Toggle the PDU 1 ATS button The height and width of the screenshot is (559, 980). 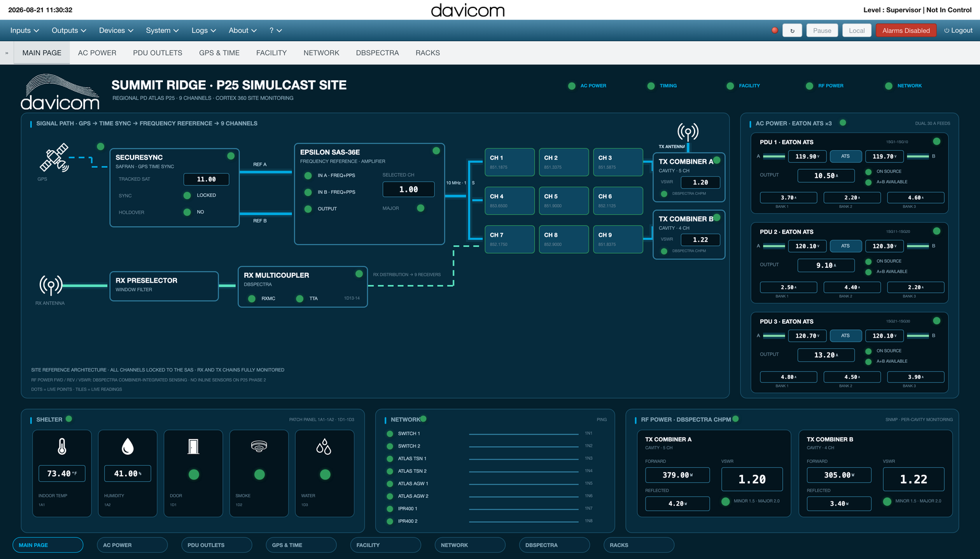click(x=845, y=156)
